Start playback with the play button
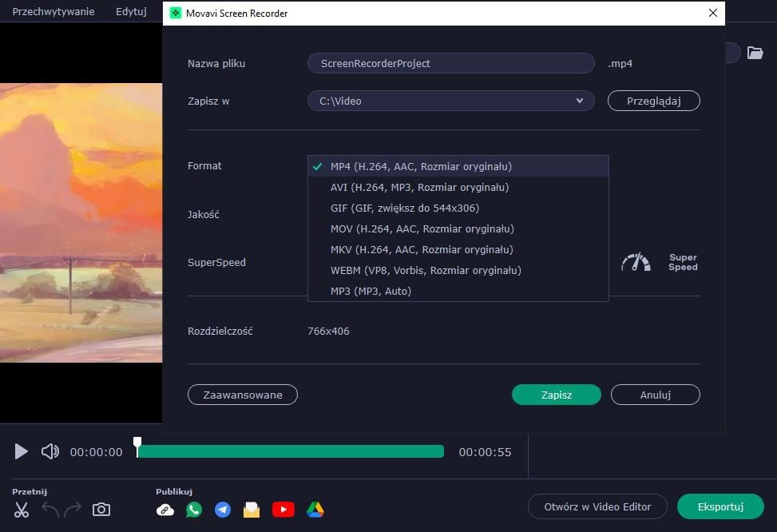Image resolution: width=777 pixels, height=532 pixels. (x=22, y=451)
